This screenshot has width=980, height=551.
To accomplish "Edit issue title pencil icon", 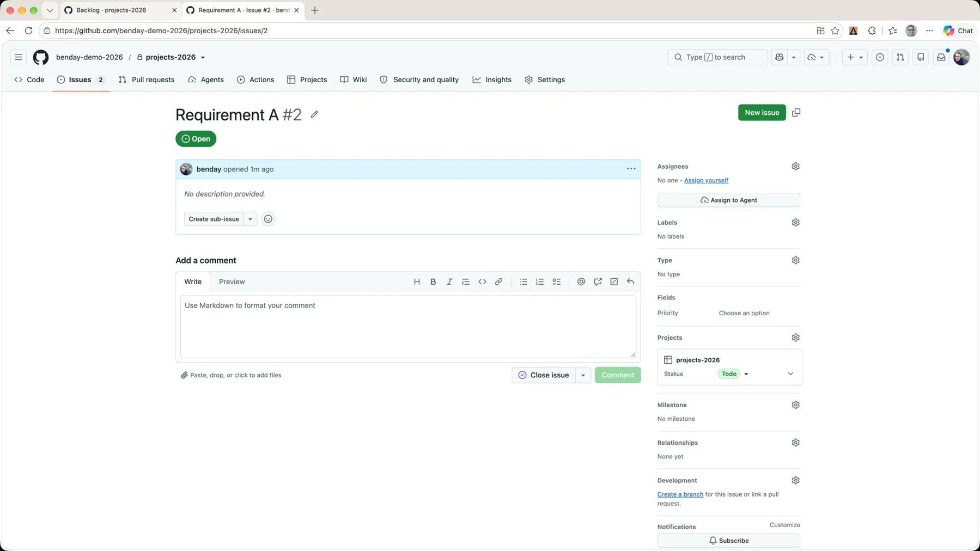I will 314,114.
